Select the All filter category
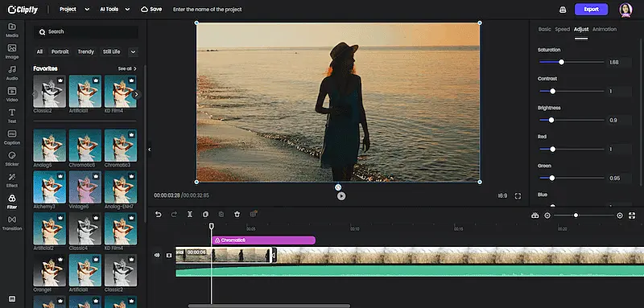 coord(39,51)
